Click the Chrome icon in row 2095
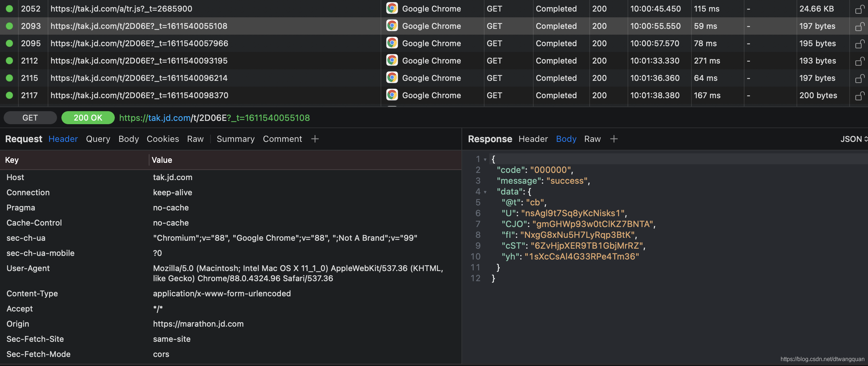 (x=392, y=43)
